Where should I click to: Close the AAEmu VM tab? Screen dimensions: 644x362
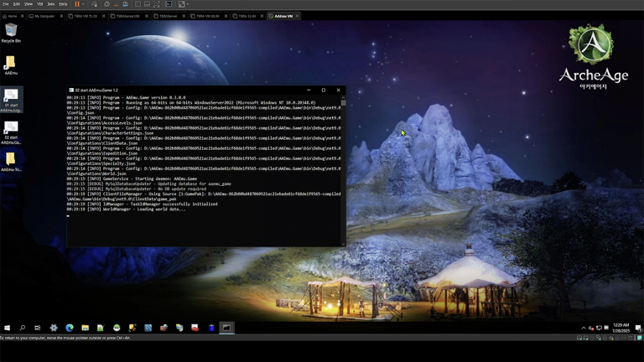[298, 16]
